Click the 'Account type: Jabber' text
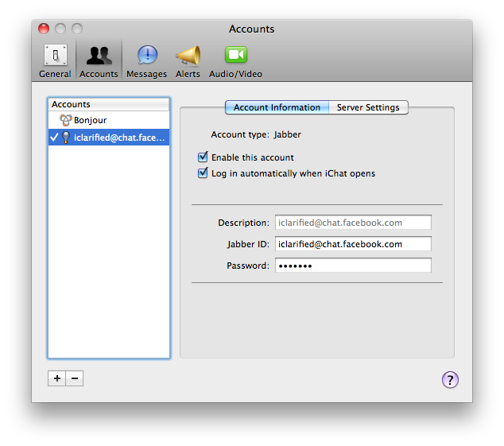 [256, 134]
